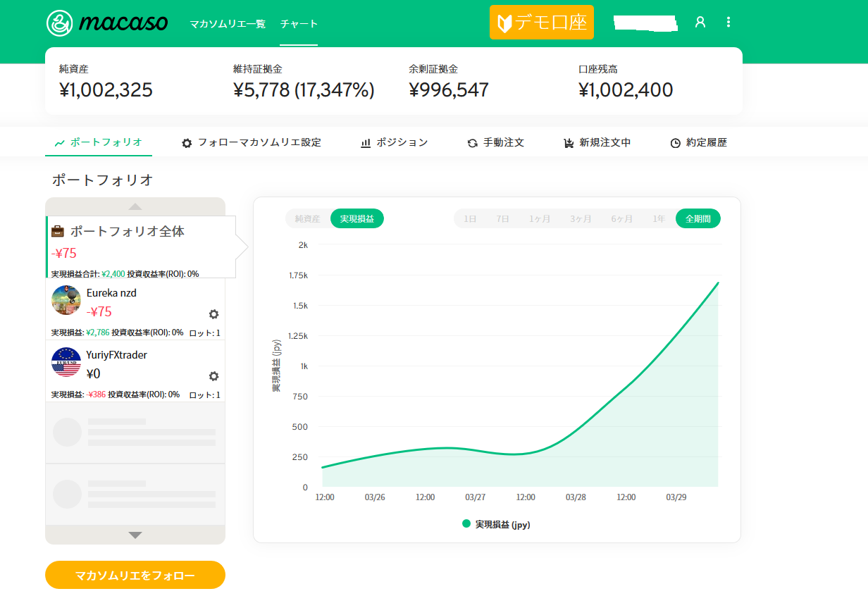Viewport: 868px width, 615px height.
Task: Click the portfolio briefcase icon
Action: click(x=58, y=231)
